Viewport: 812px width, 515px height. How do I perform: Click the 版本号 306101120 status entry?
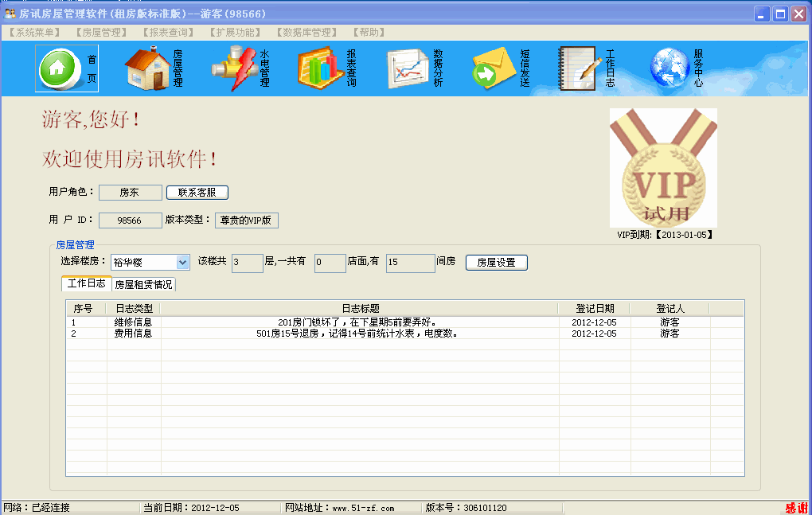pyautogui.click(x=466, y=508)
